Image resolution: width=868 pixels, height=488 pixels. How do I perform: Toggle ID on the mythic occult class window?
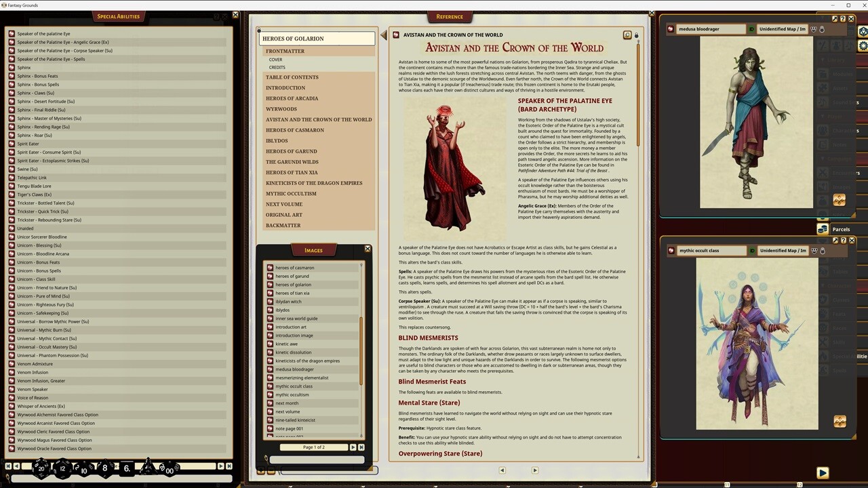751,250
